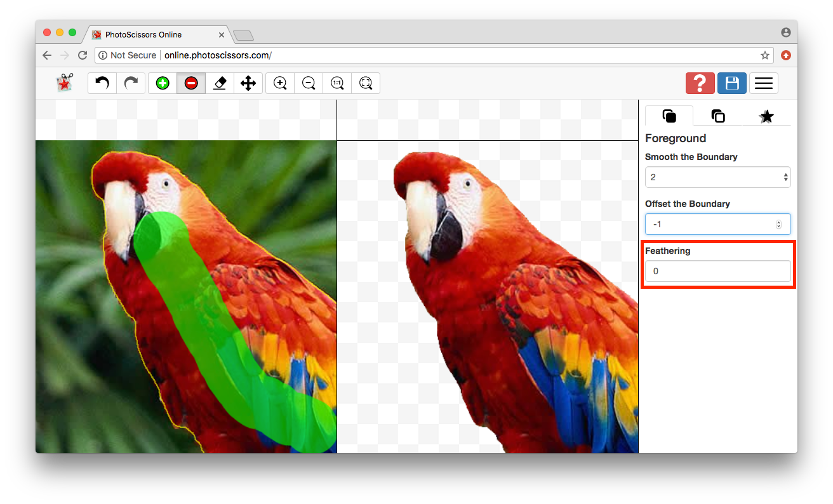Open the hamburger menu in the top right
The height and width of the screenshot is (504, 833).
point(763,83)
